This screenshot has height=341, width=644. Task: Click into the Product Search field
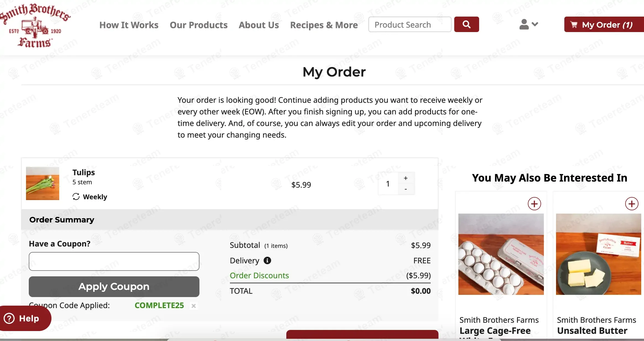point(409,25)
